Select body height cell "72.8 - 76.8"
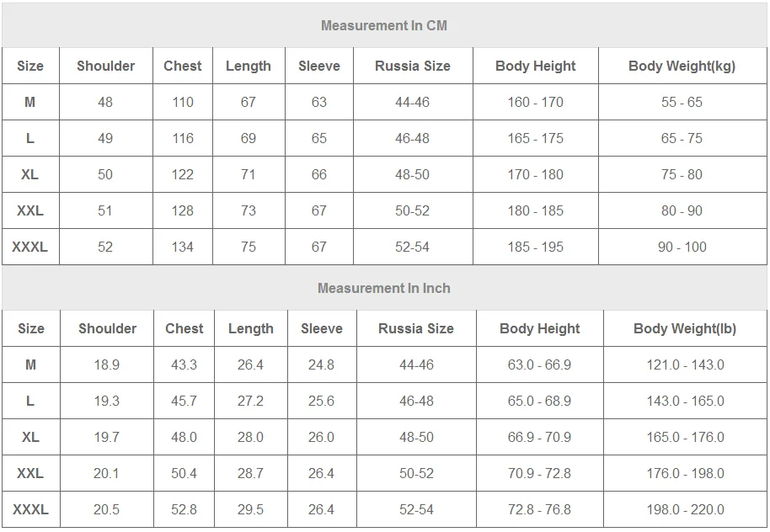 539,509
